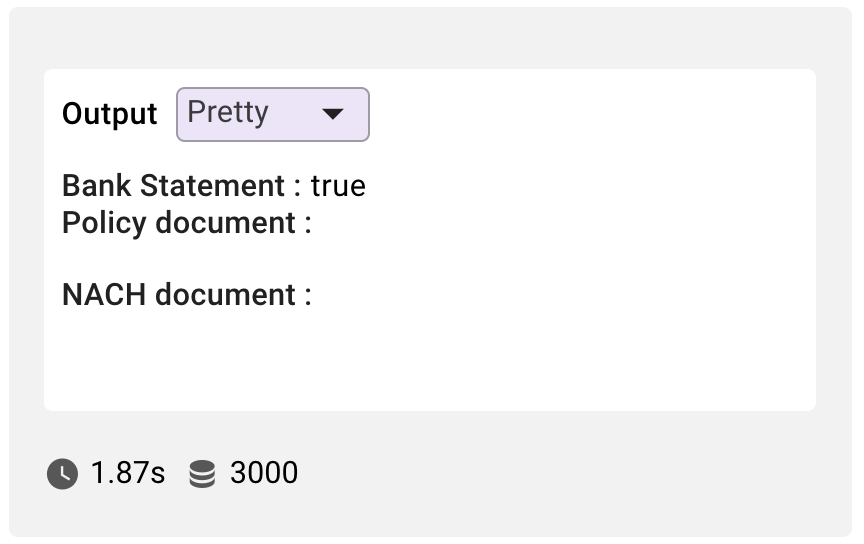Click the clock icon beside 1.87s
Image resolution: width=864 pixels, height=544 pixels.
coord(62,473)
